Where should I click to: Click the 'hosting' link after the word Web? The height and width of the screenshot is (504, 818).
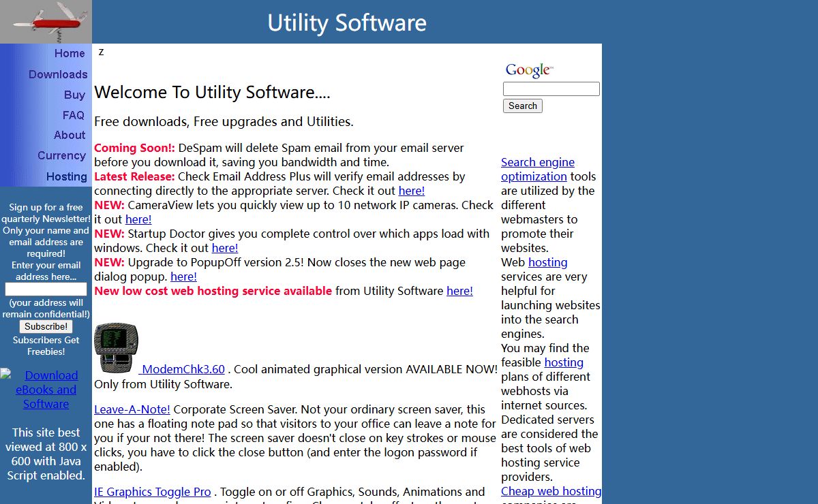point(548,262)
